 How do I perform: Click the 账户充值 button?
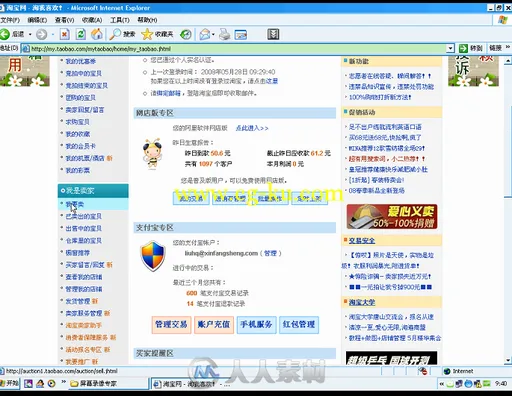pyautogui.click(x=214, y=325)
